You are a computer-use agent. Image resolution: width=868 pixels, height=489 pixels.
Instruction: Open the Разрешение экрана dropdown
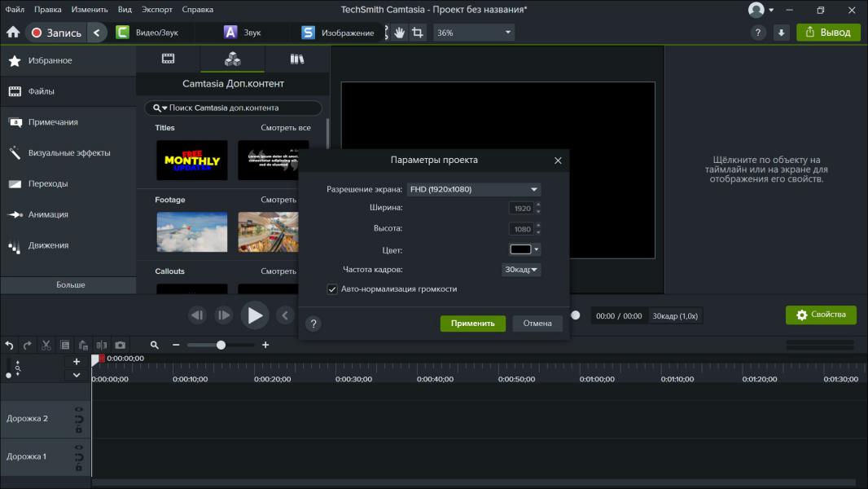coord(473,189)
